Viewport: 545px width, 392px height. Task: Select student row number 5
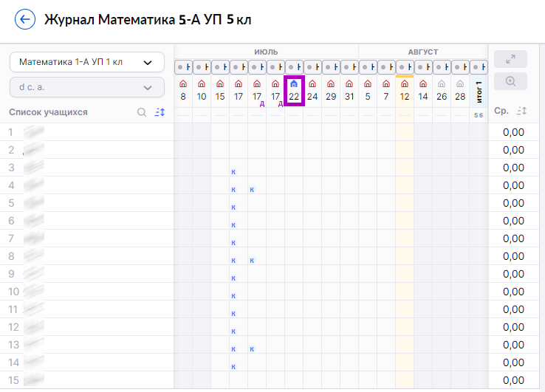(87, 203)
